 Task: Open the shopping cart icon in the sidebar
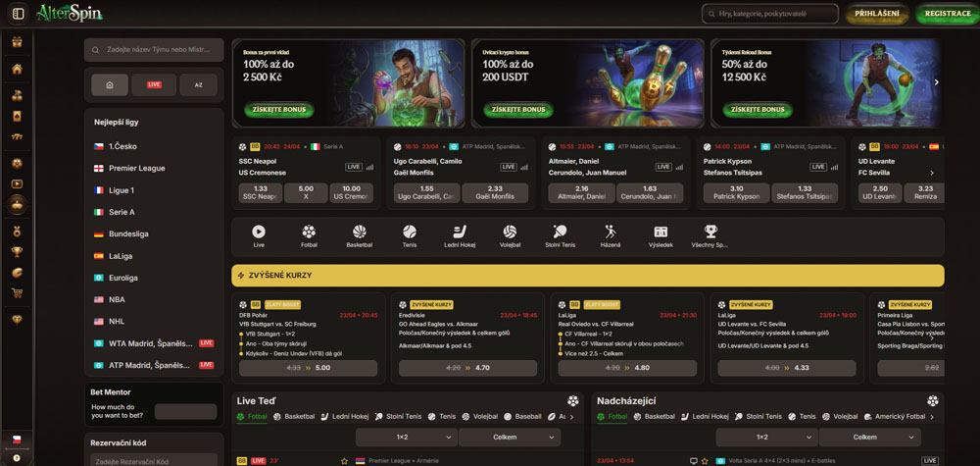[x=17, y=292]
